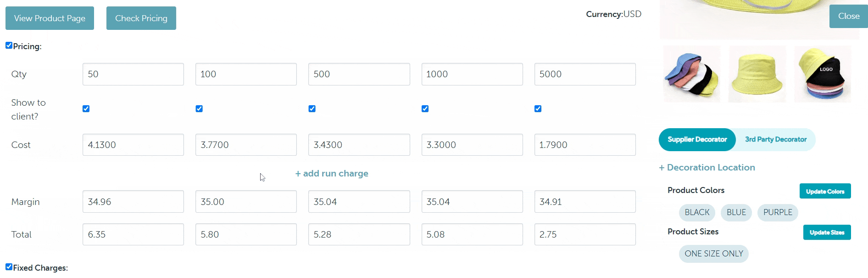Select the BLACK color chip
The width and height of the screenshot is (868, 278).
click(697, 212)
